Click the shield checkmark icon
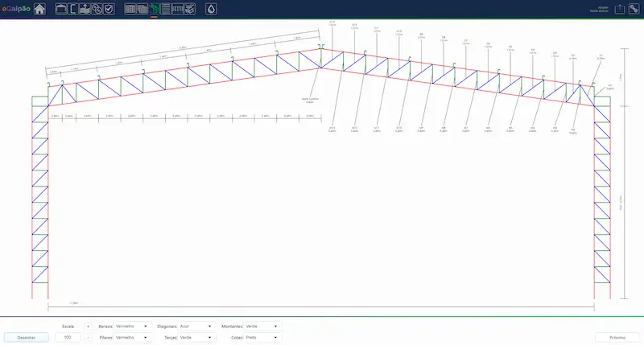 pos(108,9)
